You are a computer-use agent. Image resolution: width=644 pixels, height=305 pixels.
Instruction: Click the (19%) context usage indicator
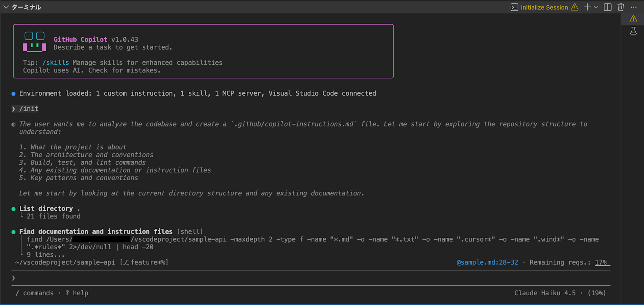pos(597,293)
